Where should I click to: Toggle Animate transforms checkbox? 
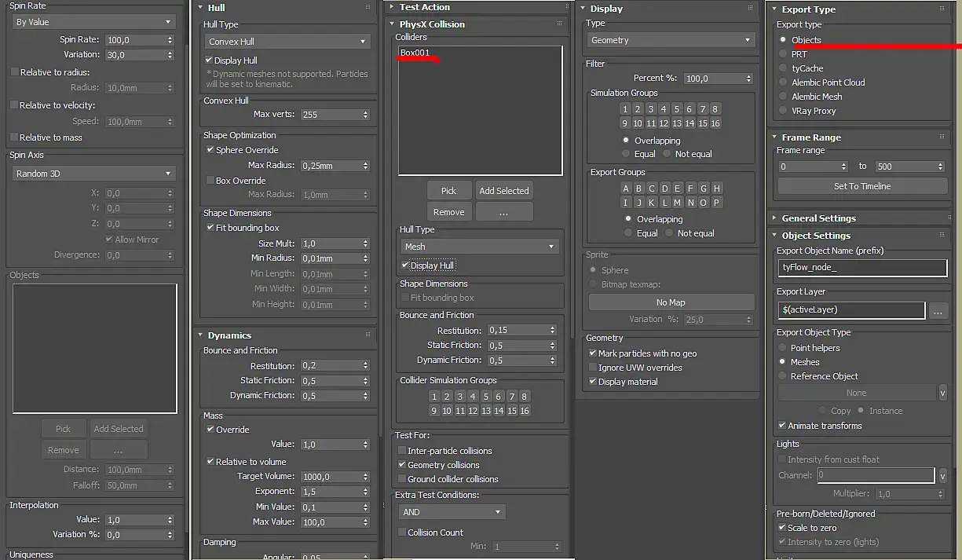782,426
